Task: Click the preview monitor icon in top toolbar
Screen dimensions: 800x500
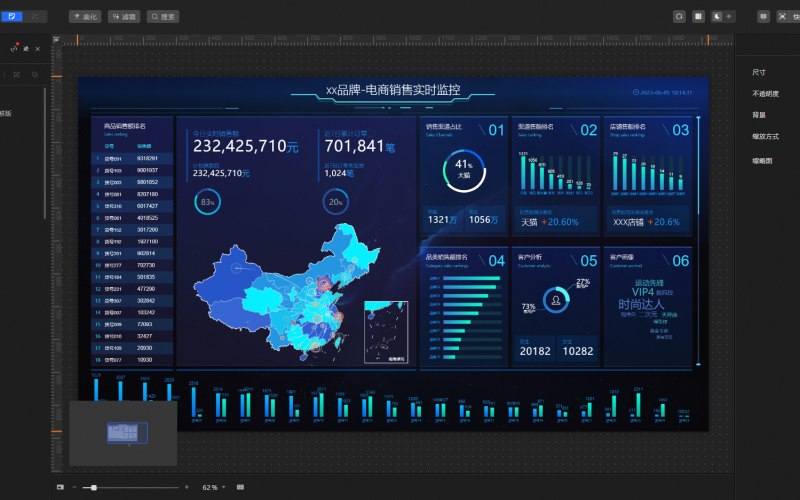Action: tap(763, 16)
